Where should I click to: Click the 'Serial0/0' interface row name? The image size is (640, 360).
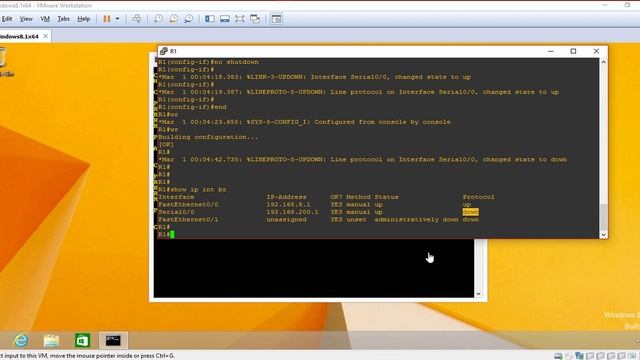tap(176, 212)
